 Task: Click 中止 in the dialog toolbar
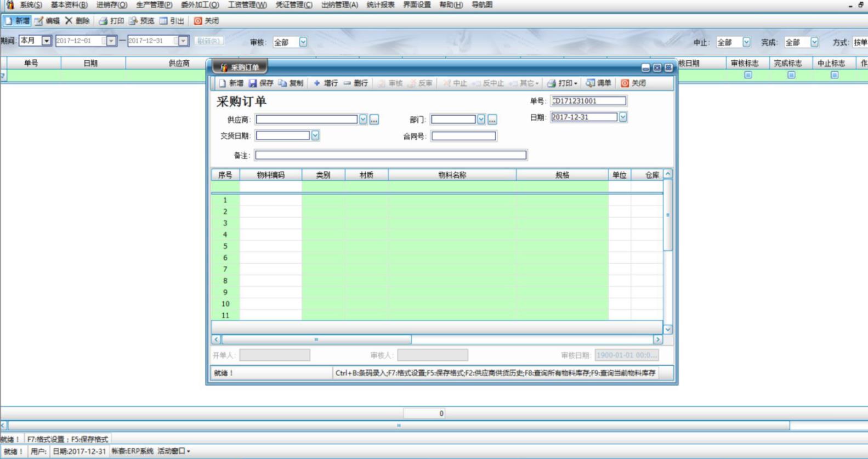click(x=455, y=83)
